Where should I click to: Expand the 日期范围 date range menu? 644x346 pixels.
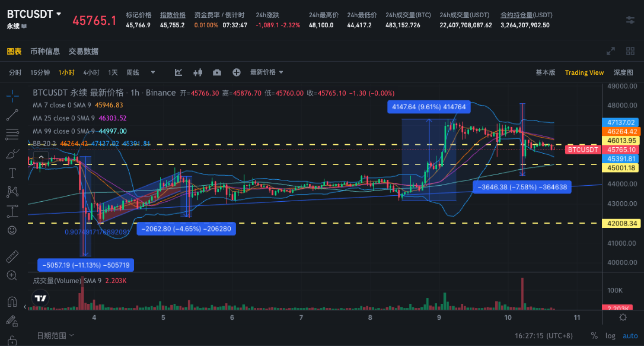pos(55,335)
